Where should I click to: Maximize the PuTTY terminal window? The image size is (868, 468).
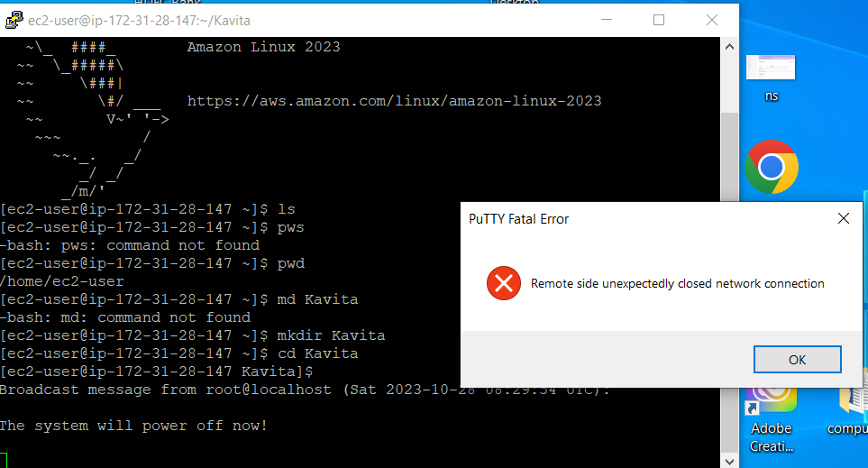[x=659, y=20]
